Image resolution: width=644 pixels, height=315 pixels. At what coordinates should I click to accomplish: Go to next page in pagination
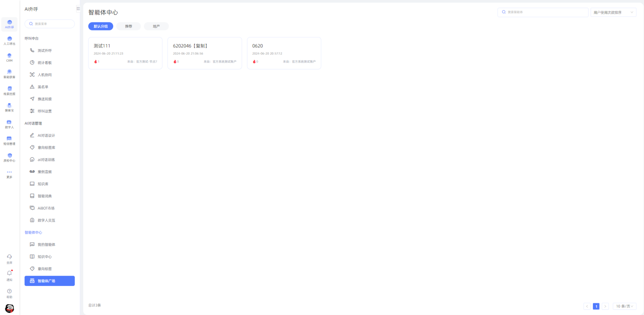[605, 306]
